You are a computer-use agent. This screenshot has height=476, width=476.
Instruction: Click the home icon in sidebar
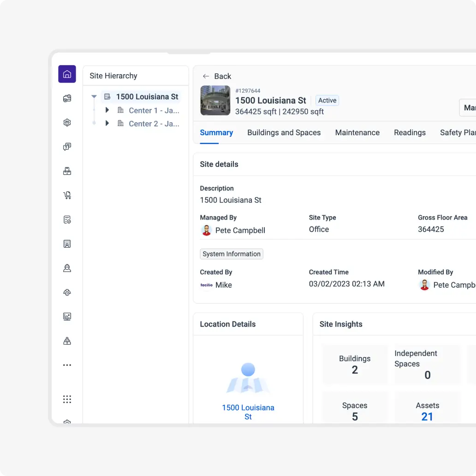(67, 74)
